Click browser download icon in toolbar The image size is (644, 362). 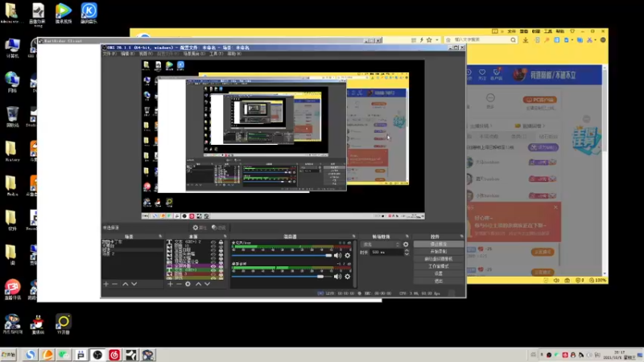coord(526,39)
